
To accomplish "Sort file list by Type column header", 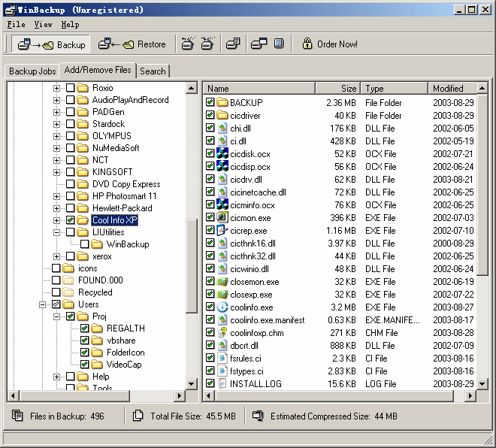I will coord(395,88).
